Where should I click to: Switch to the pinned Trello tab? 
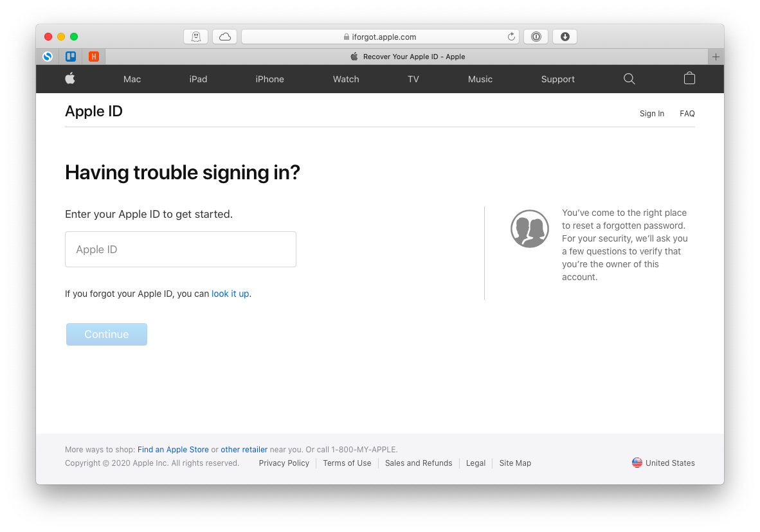pos(71,57)
